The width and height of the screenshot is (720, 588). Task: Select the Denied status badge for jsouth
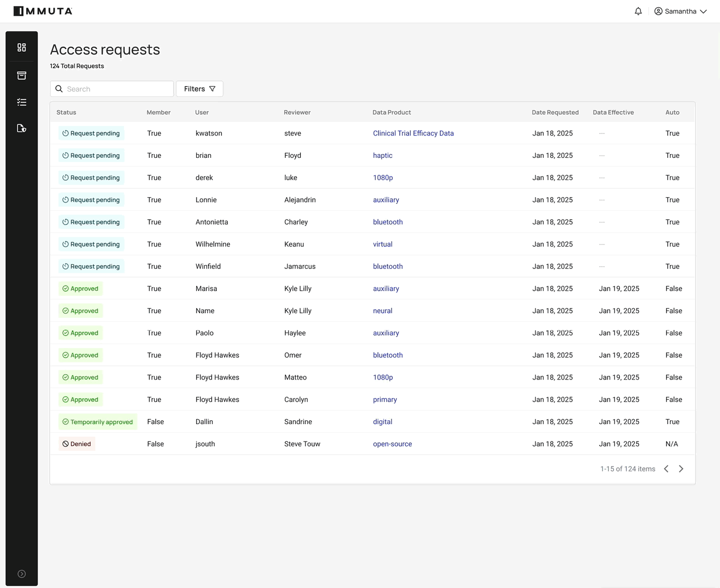pyautogui.click(x=77, y=444)
